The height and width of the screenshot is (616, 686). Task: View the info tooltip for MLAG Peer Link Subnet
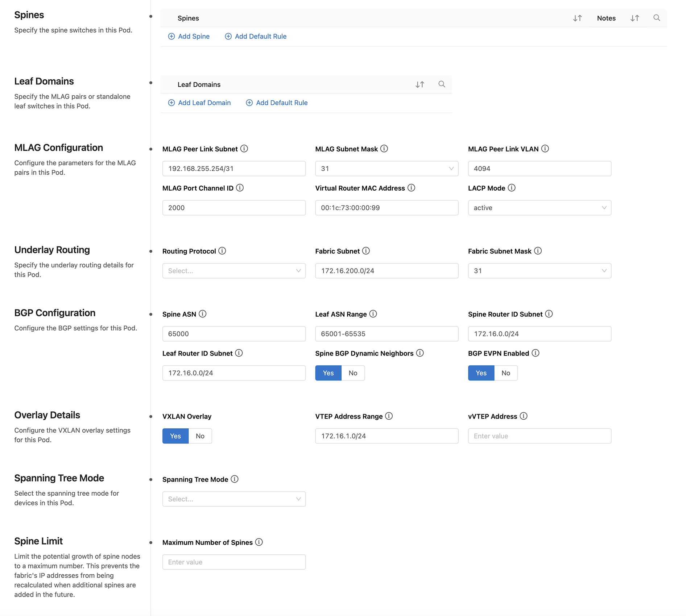pyautogui.click(x=244, y=149)
